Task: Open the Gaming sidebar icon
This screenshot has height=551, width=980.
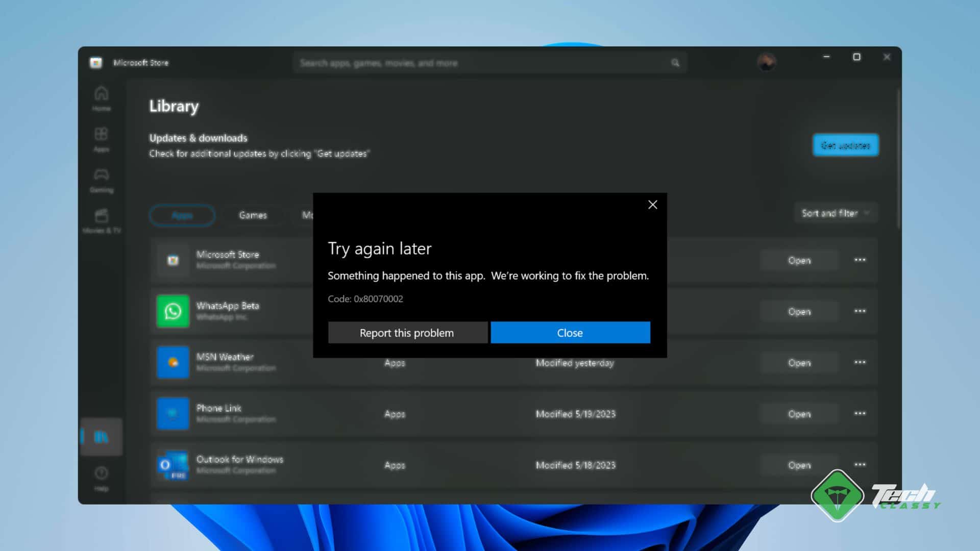Action: 101,180
